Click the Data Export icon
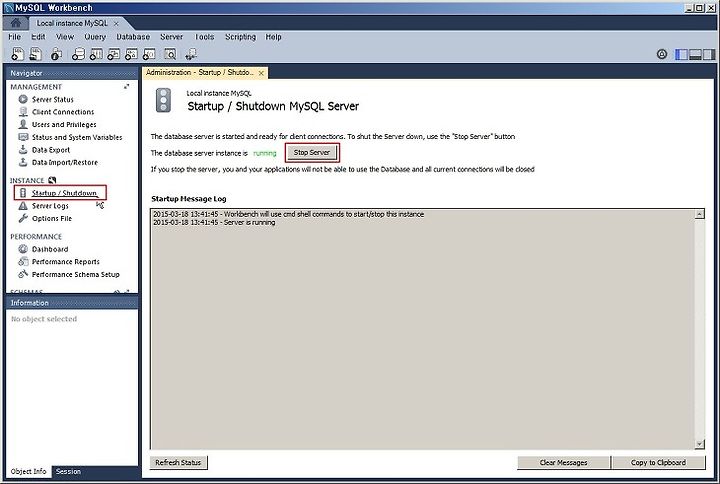This screenshot has height=484, width=720. pos(23,149)
